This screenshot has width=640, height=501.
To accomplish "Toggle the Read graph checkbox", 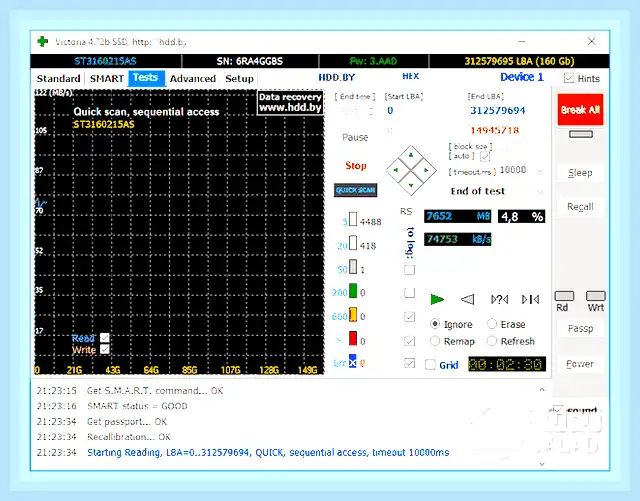I will coord(104,338).
